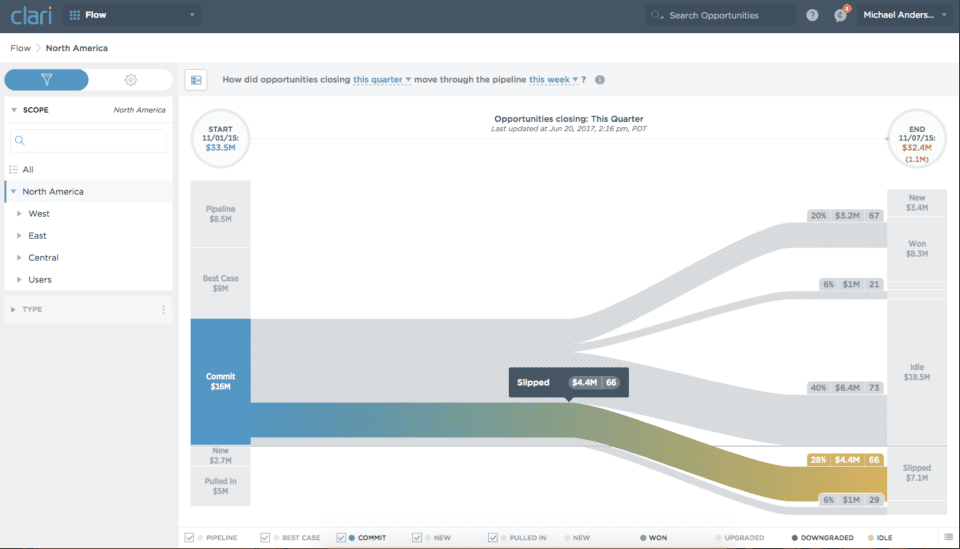
Task: Open the TYPE section three-dot menu
Action: pyautogui.click(x=163, y=310)
